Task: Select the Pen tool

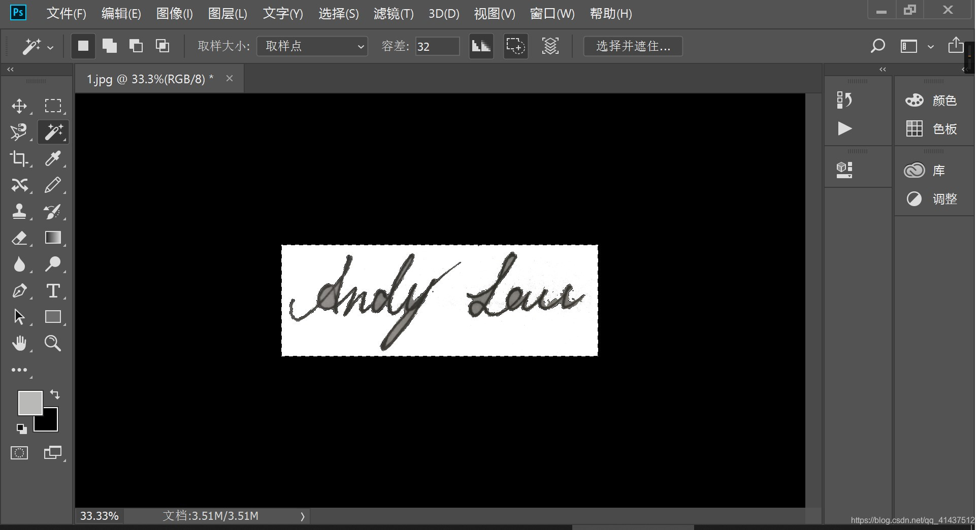Action: [19, 291]
